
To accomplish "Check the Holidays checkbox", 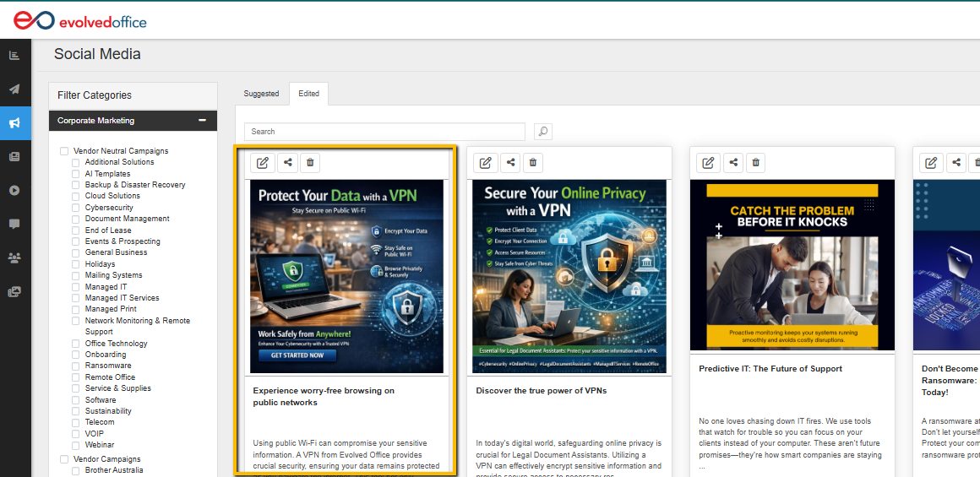I will click(76, 265).
